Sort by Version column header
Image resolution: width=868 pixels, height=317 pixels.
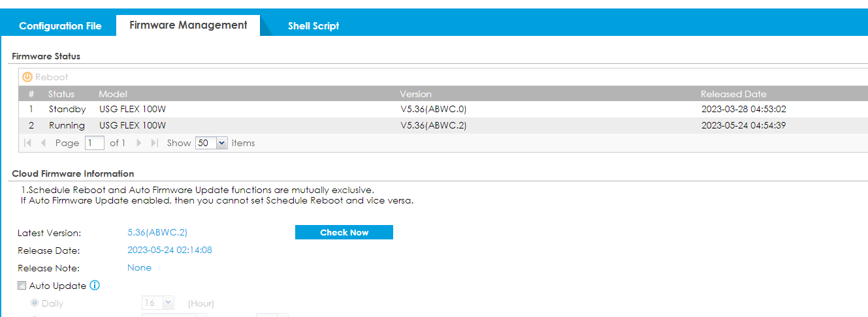[415, 94]
